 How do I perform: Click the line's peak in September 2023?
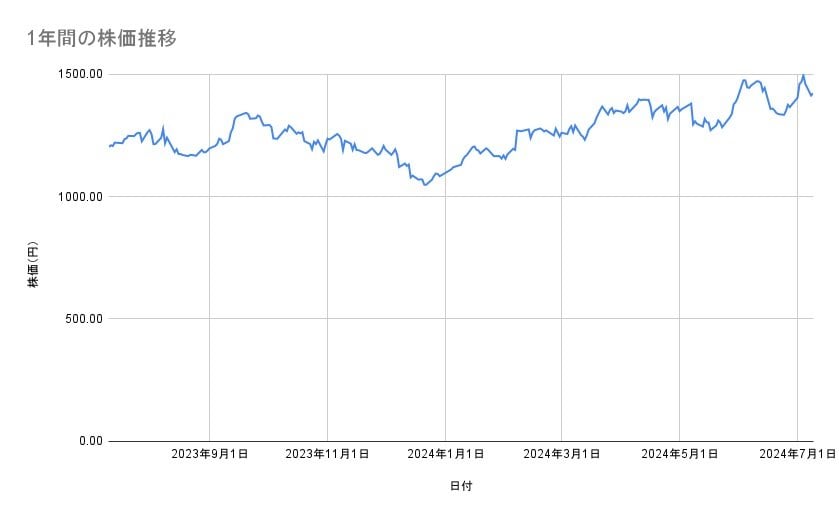[245, 113]
